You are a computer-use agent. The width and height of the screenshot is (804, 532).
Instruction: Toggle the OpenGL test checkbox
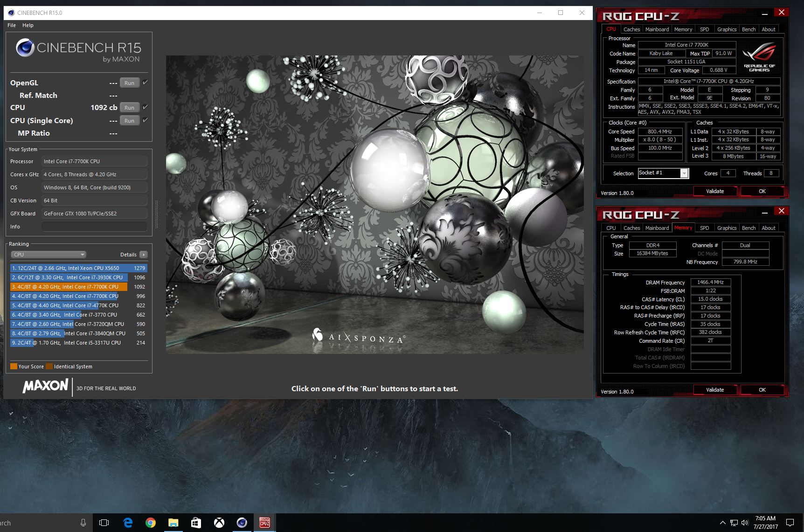(x=145, y=83)
